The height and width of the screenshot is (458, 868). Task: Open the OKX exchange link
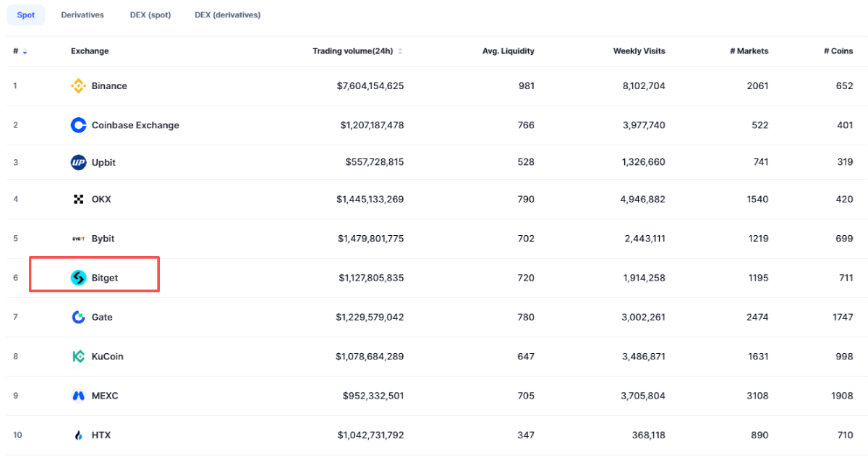click(101, 199)
